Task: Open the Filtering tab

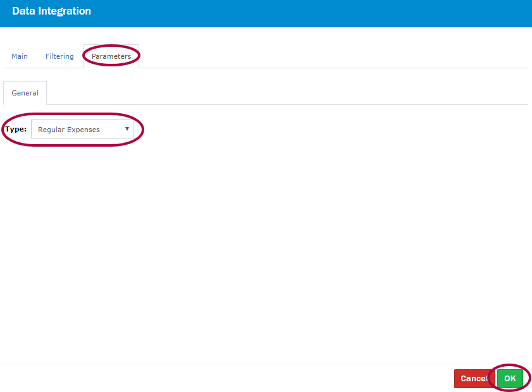Action: point(59,56)
